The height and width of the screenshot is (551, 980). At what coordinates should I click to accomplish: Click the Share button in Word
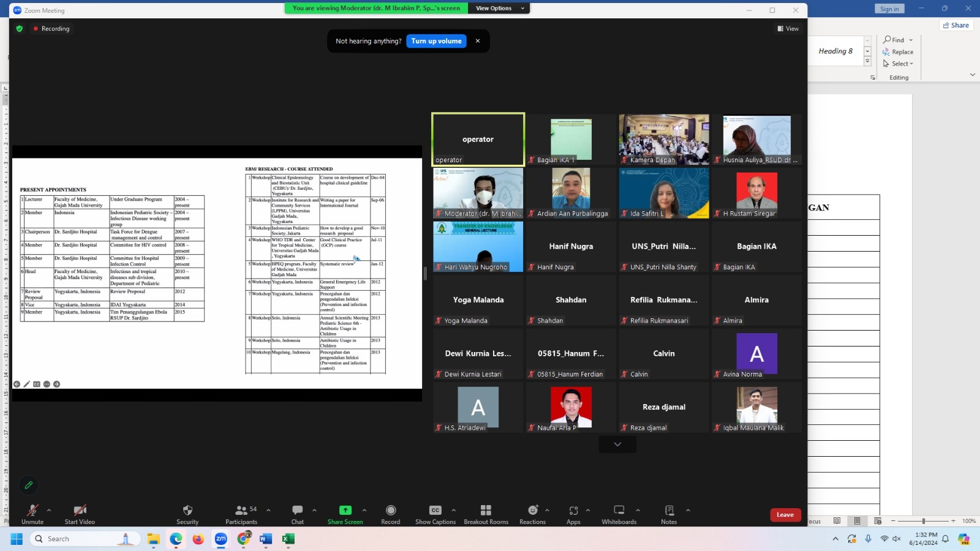pos(956,25)
